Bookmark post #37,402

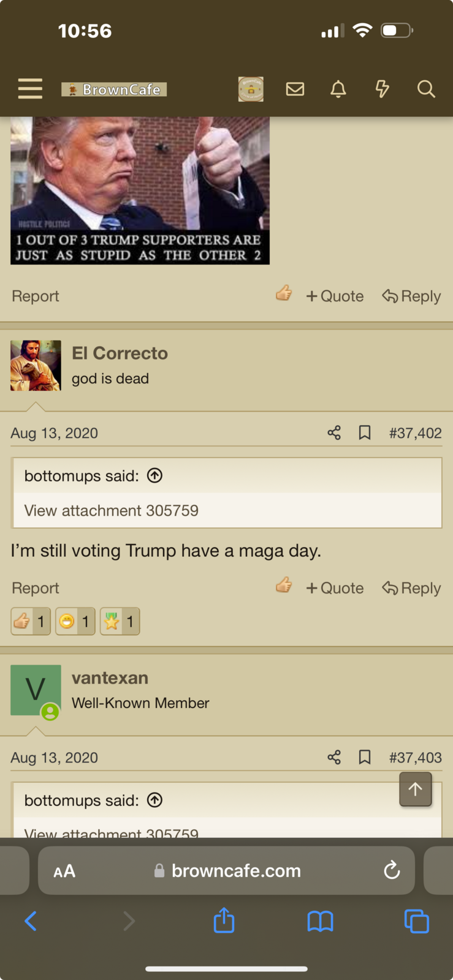[365, 433]
